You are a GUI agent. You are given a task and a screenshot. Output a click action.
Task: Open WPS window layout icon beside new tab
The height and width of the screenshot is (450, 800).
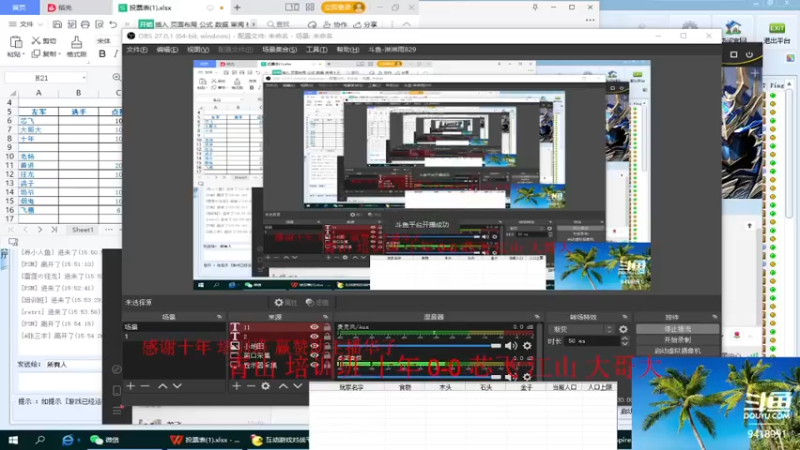(x=292, y=8)
